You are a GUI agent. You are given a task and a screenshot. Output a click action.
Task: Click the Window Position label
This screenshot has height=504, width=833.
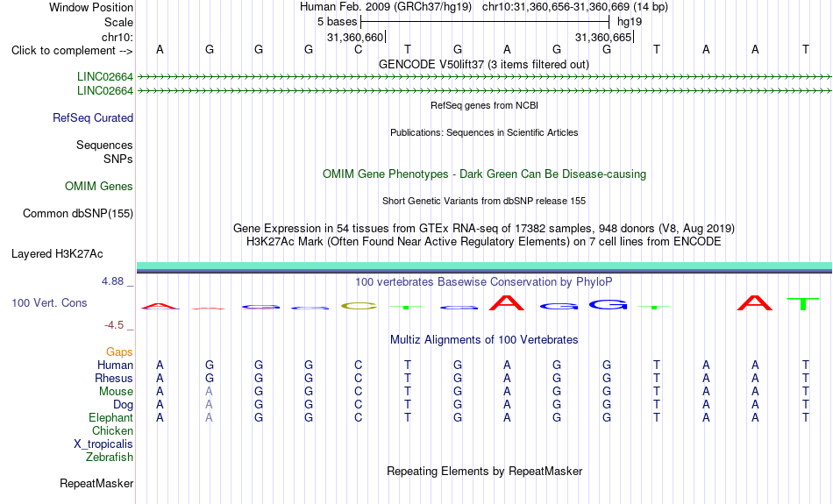coord(91,7)
